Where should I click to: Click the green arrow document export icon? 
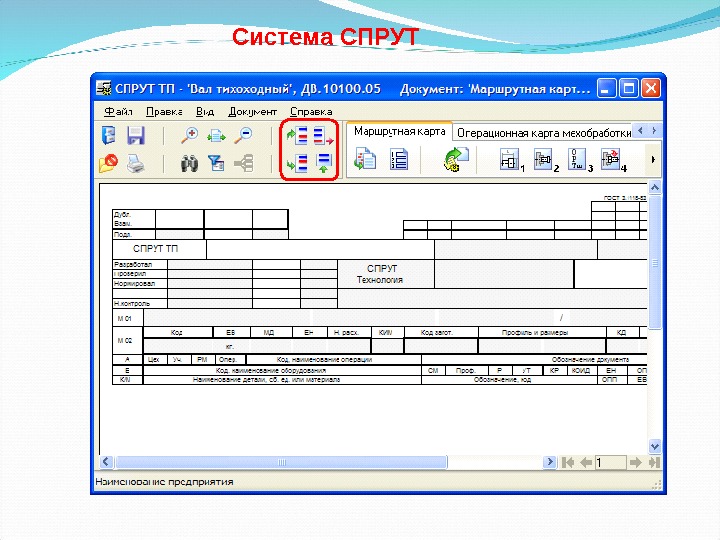(456, 159)
